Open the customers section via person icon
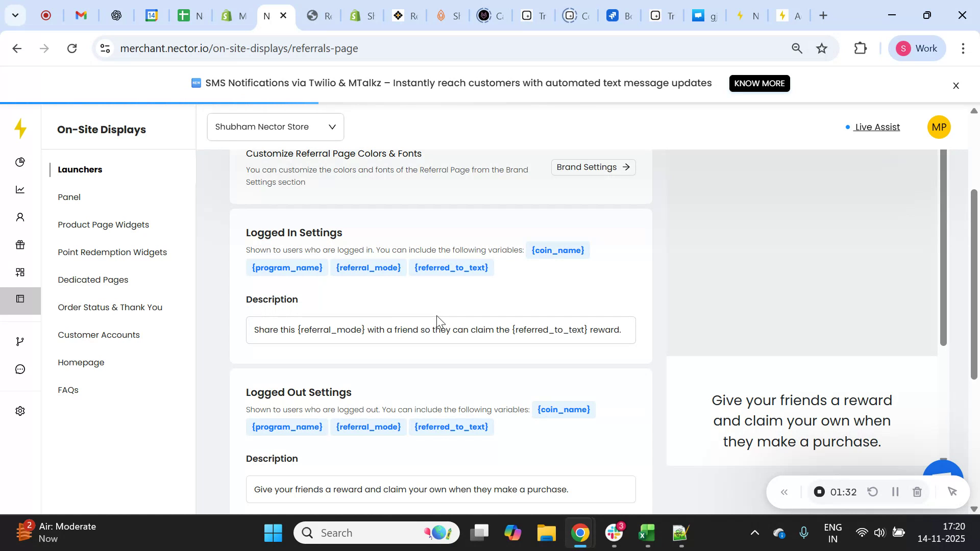Viewport: 980px width, 551px height. [x=20, y=217]
